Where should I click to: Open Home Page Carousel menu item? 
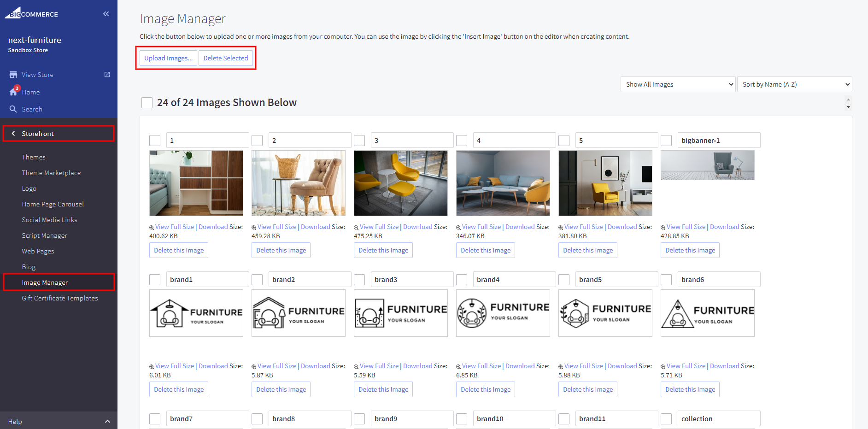coord(53,204)
